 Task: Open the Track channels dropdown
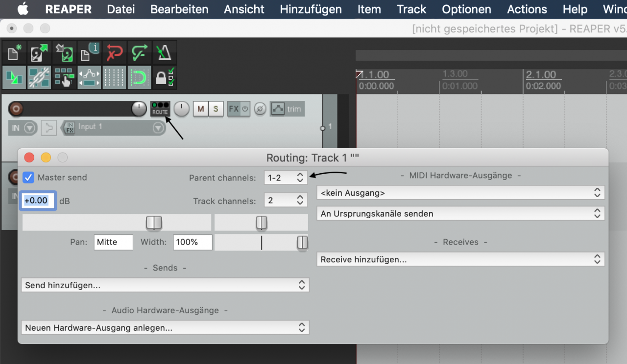click(286, 201)
